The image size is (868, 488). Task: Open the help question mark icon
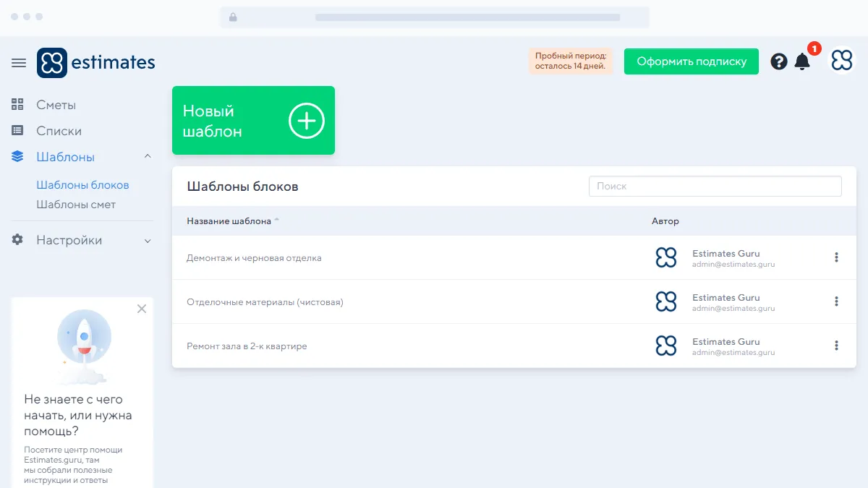[x=778, y=61]
